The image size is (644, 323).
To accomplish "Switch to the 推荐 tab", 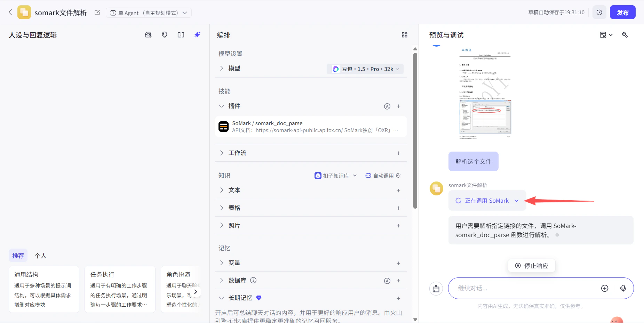I will click(18, 256).
